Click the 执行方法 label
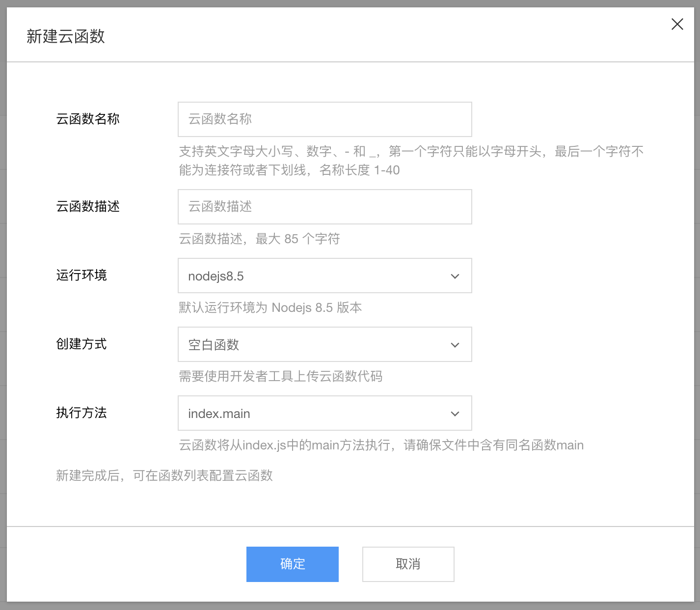The width and height of the screenshot is (700, 610). click(x=81, y=413)
